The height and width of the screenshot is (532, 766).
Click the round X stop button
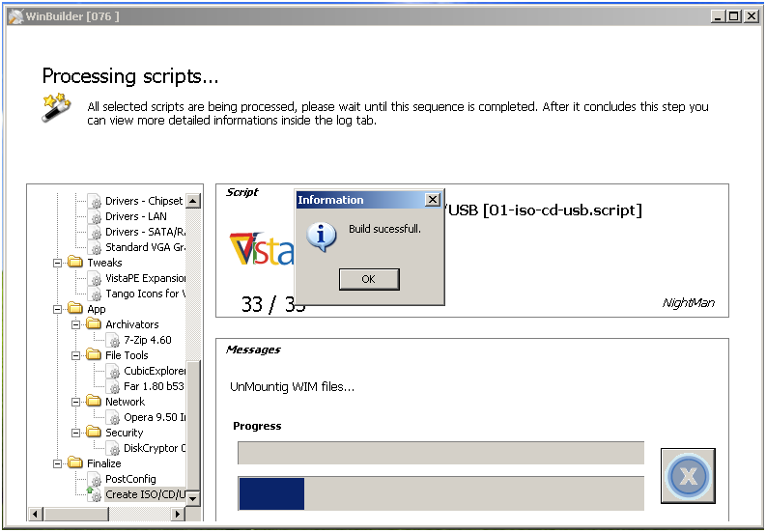pos(688,475)
